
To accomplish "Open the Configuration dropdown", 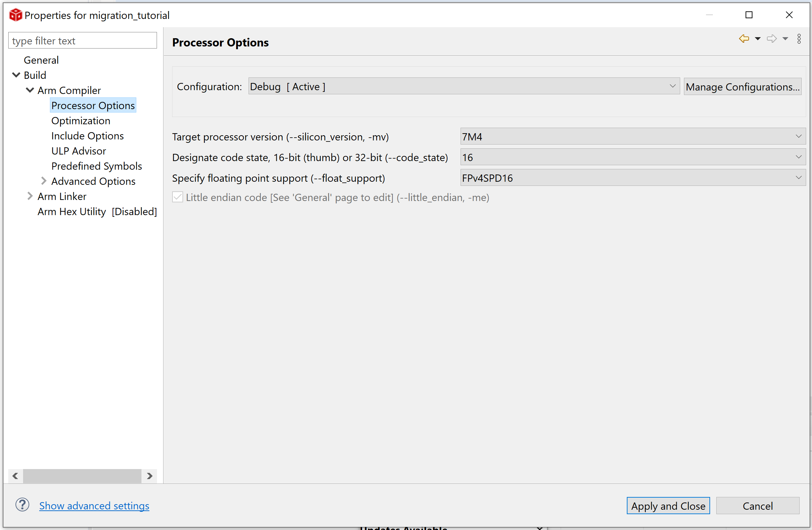I will click(x=463, y=86).
